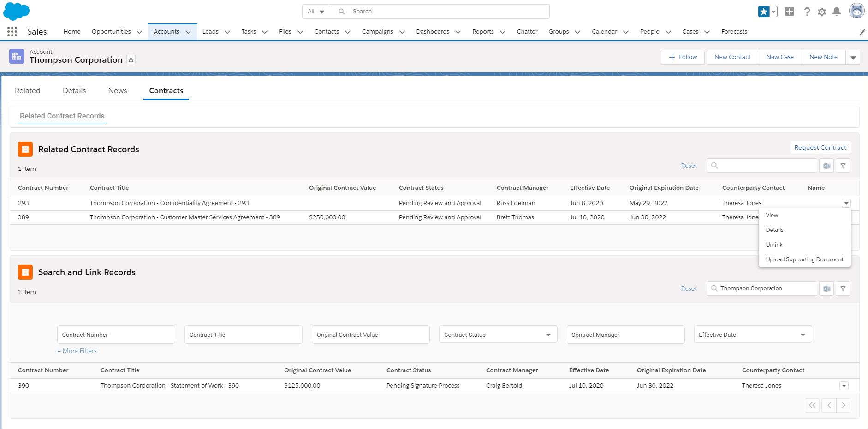
Task: Click the Related Contract Records orange icon
Action: (25, 149)
